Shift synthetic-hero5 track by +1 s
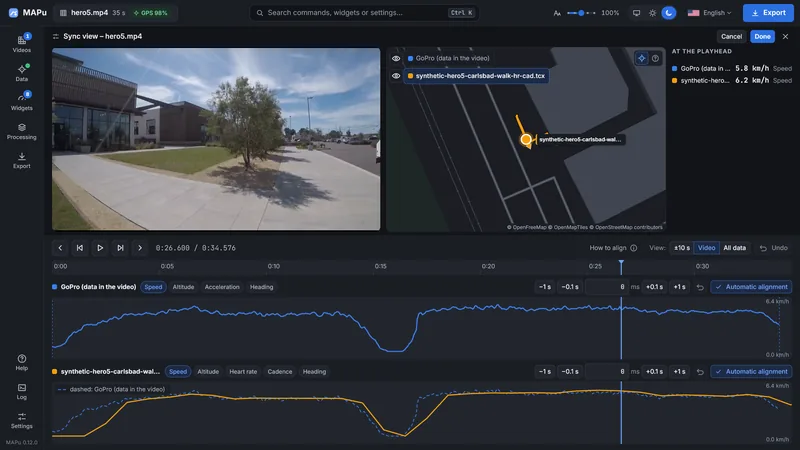This screenshot has height=450, width=800. (x=680, y=372)
